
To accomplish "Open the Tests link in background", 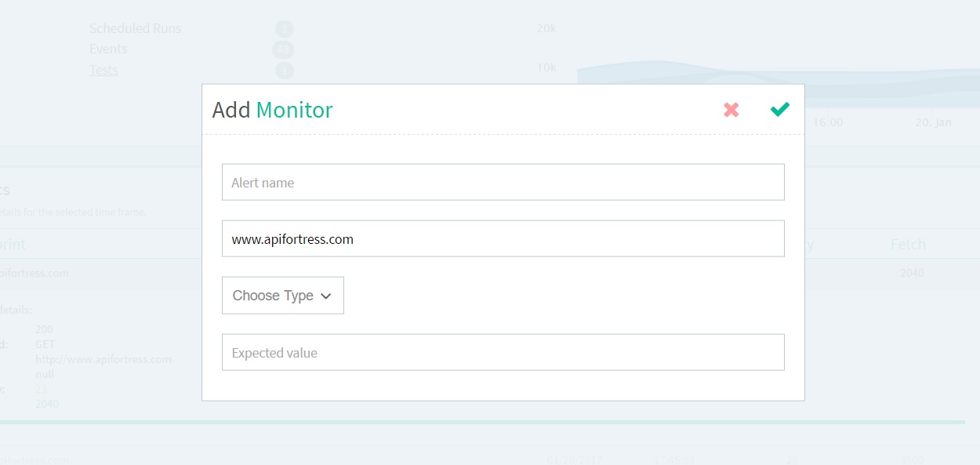I will point(103,70).
